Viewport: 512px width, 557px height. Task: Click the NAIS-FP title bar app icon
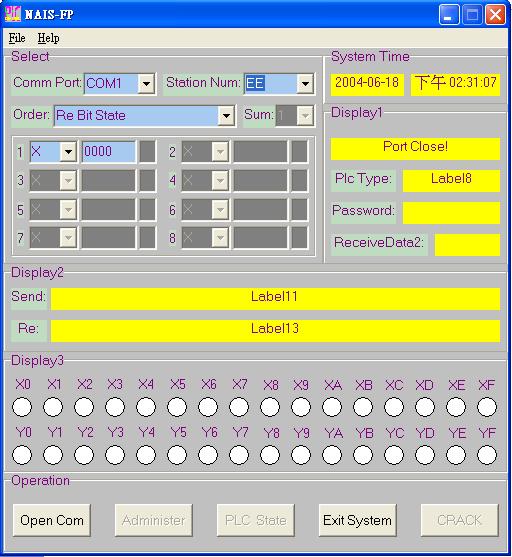click(13, 14)
